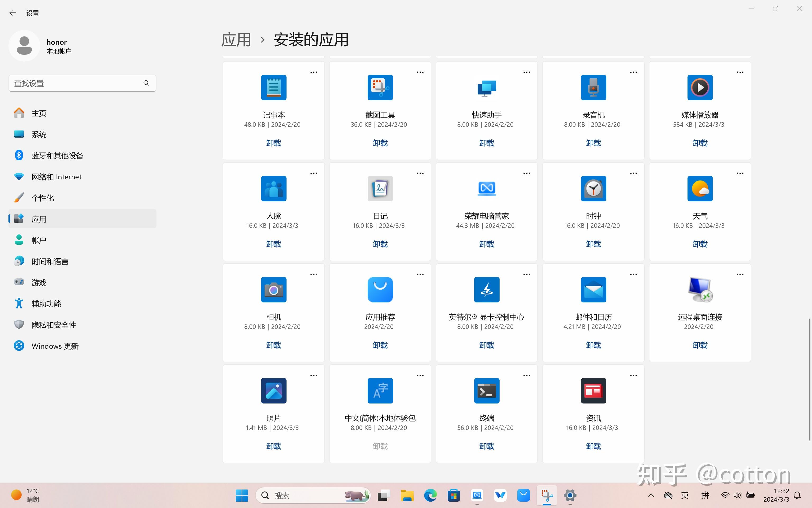This screenshot has height=508, width=812.
Task: Click the People (人脉) app icon
Action: click(274, 188)
